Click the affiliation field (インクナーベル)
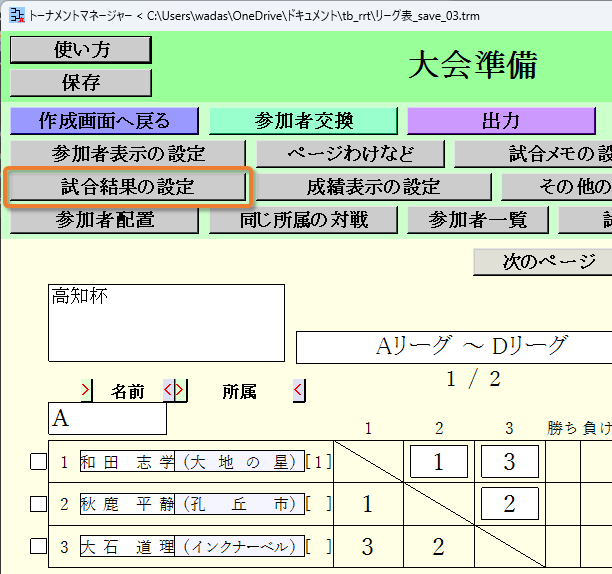 (239, 546)
